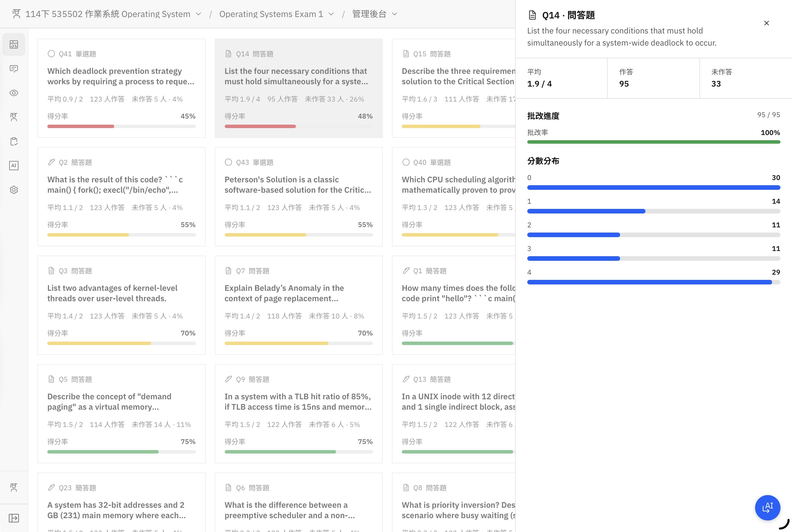Click the blue AI assistant floating button
This screenshot has width=792, height=532.
pos(767,507)
